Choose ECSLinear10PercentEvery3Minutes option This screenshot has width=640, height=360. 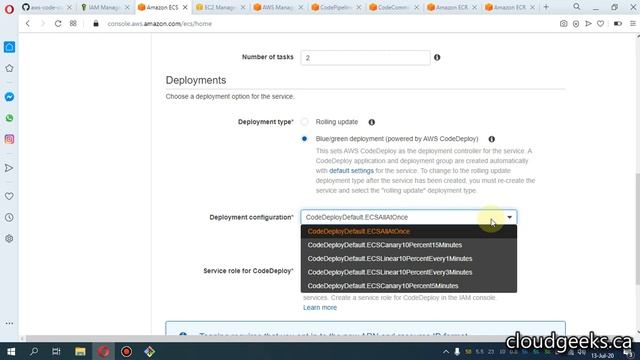(409, 272)
